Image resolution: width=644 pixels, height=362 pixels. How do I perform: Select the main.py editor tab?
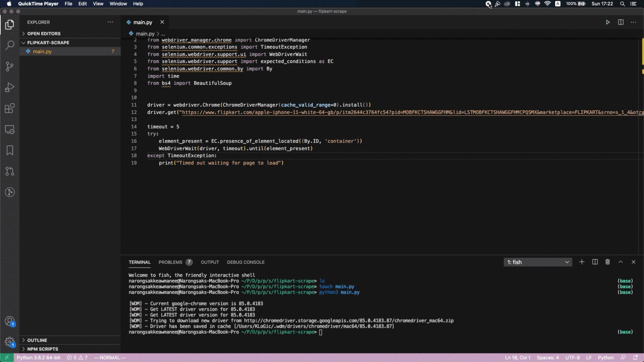point(143,22)
